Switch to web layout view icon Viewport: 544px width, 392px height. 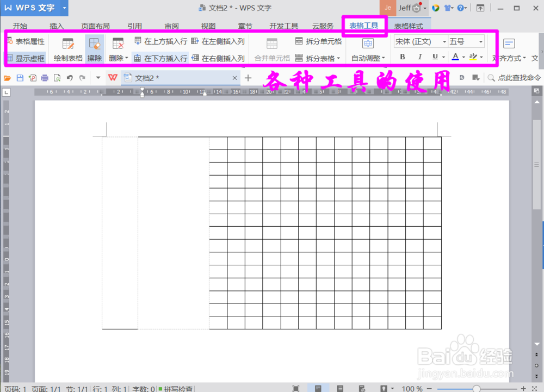click(x=362, y=389)
